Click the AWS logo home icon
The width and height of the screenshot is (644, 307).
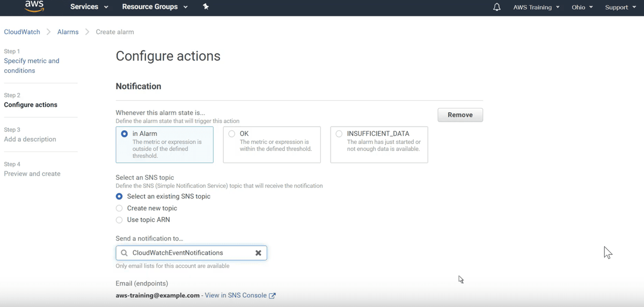point(34,7)
